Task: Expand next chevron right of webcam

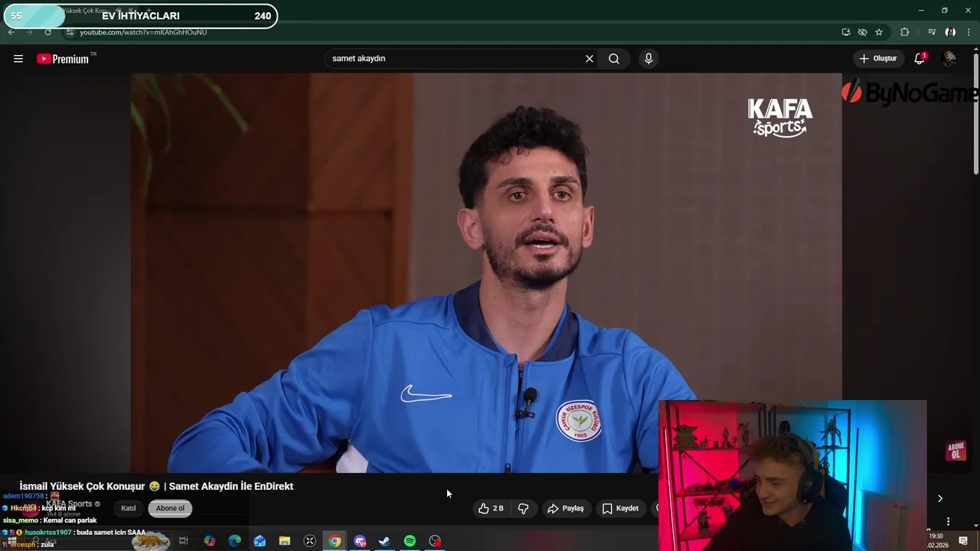Action: 940,498
